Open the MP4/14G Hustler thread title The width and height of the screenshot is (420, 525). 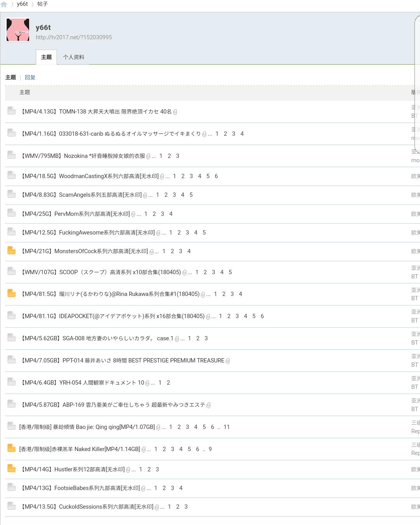tap(73, 469)
